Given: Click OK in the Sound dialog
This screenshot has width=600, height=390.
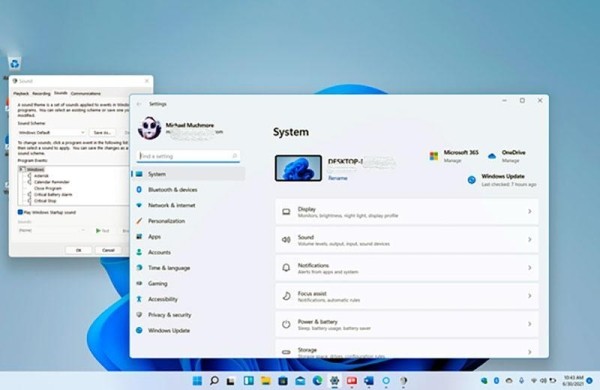Looking at the screenshot, I should [x=78, y=250].
